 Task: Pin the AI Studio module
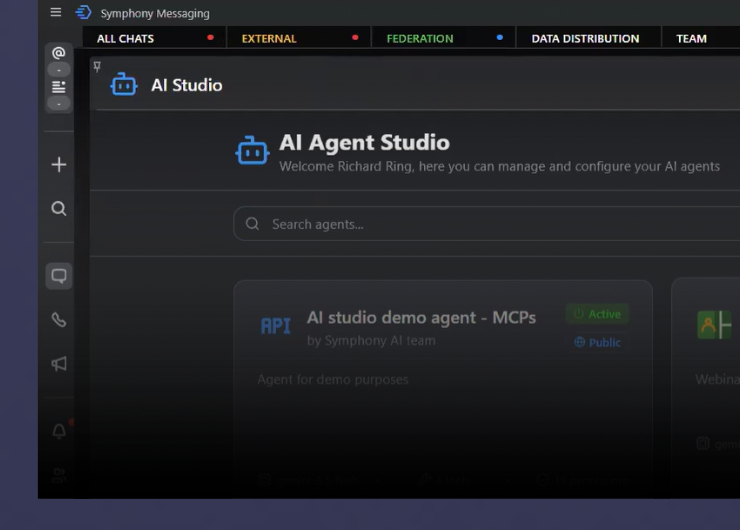tap(97, 67)
